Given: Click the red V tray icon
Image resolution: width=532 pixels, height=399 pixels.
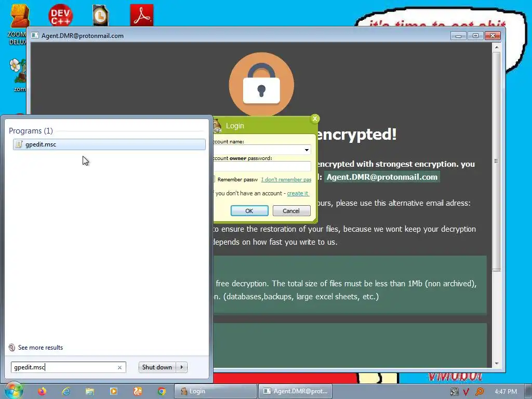Looking at the screenshot, I should coord(466,392).
